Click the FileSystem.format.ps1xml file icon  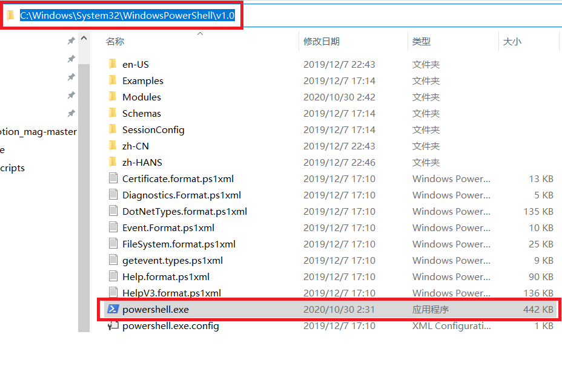point(113,244)
